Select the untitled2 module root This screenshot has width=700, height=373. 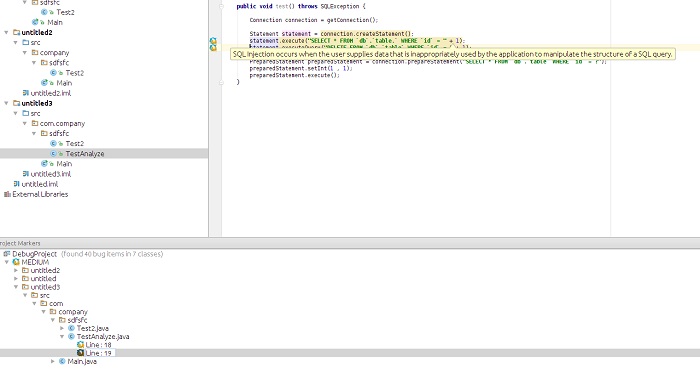37,32
